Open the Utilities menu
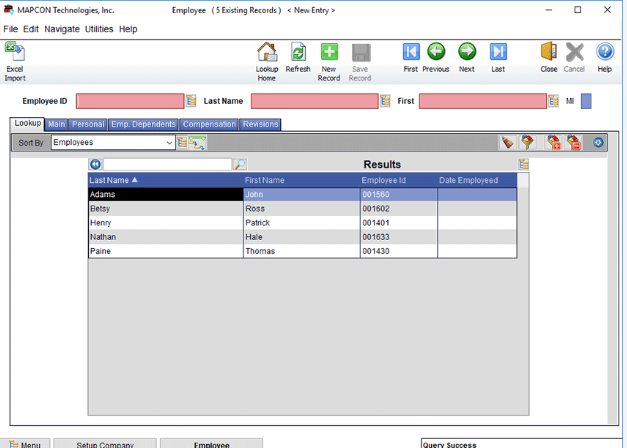 [x=99, y=29]
